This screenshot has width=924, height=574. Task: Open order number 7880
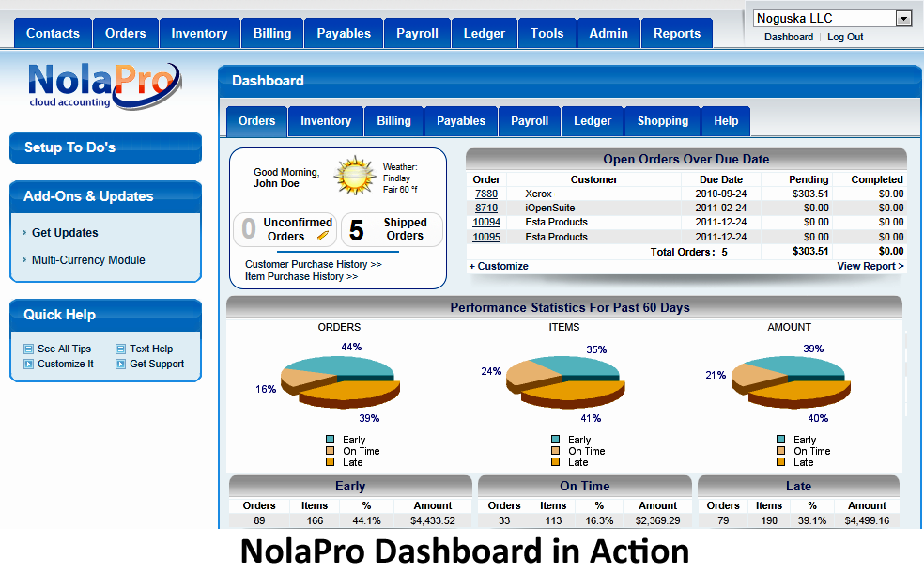pos(486,194)
